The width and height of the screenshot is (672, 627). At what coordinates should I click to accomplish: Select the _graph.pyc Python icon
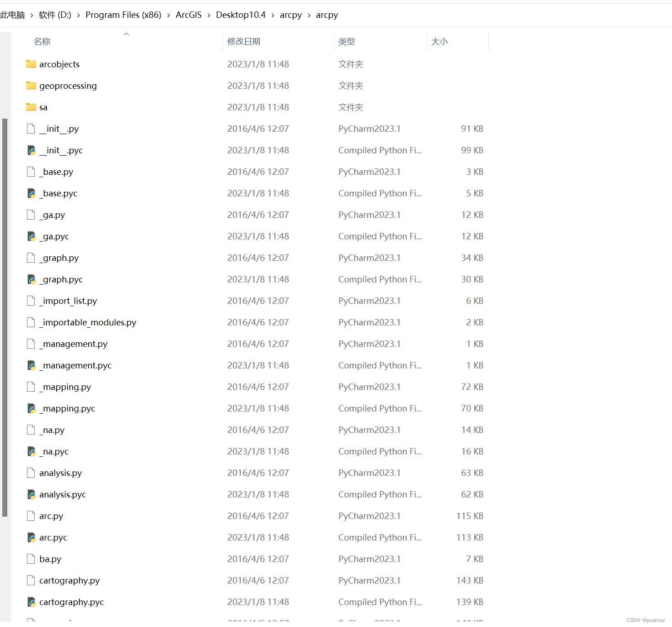pyautogui.click(x=31, y=279)
